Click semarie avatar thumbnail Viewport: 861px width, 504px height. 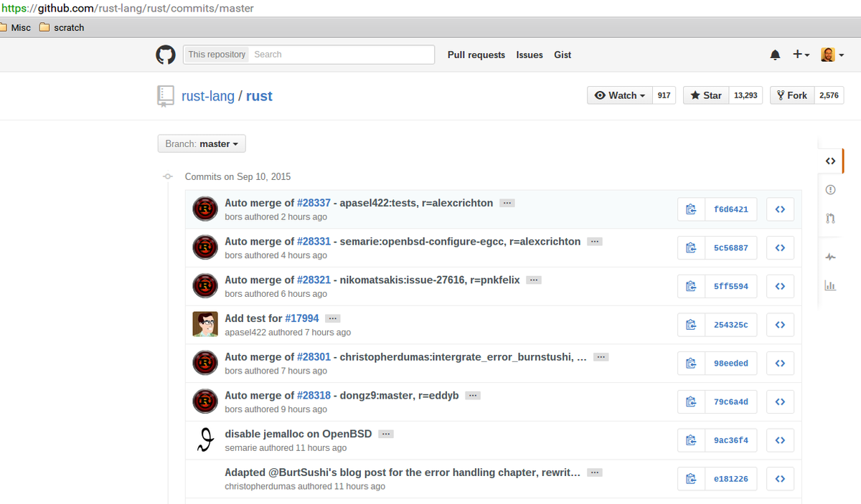205,439
